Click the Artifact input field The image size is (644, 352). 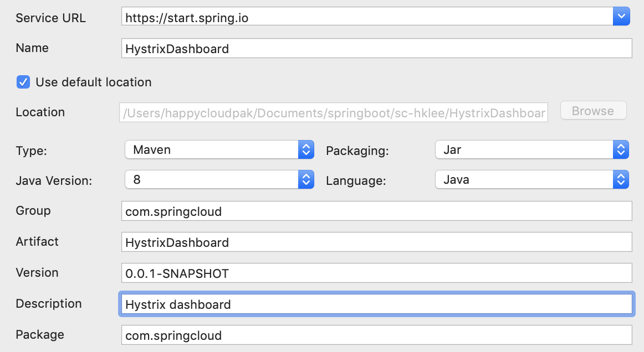[x=377, y=242]
